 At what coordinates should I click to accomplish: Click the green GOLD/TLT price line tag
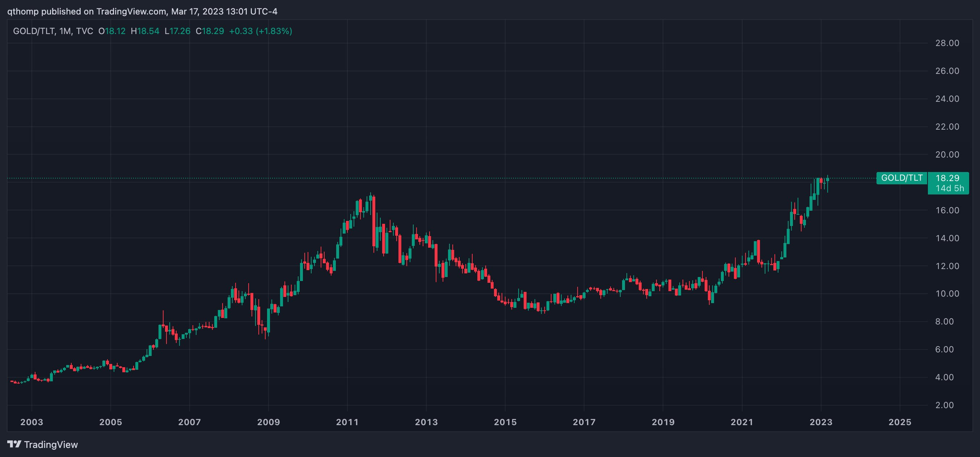(x=901, y=178)
